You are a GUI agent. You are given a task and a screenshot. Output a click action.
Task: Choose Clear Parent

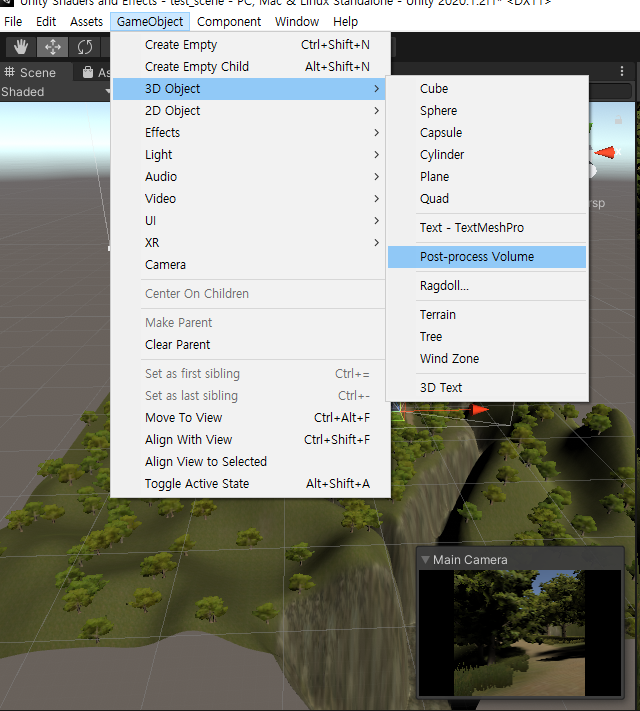[249, 345]
